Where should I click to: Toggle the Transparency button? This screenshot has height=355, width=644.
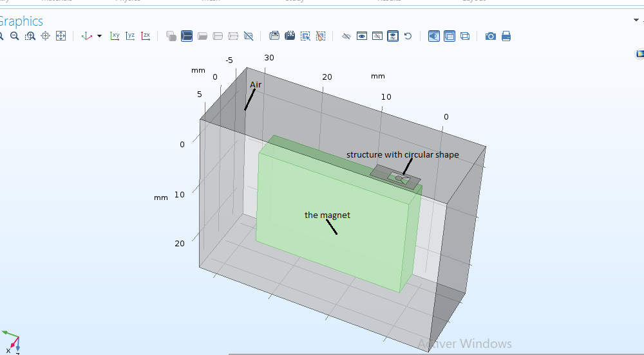click(450, 36)
